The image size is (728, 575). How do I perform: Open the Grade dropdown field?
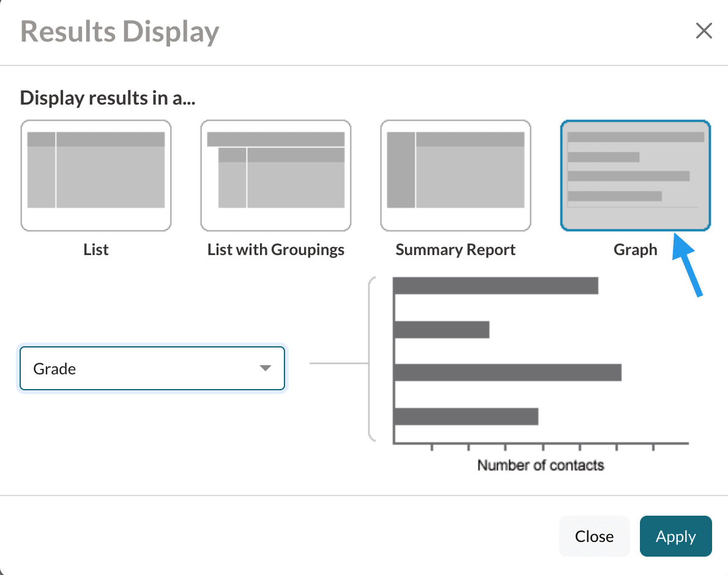[x=152, y=368]
